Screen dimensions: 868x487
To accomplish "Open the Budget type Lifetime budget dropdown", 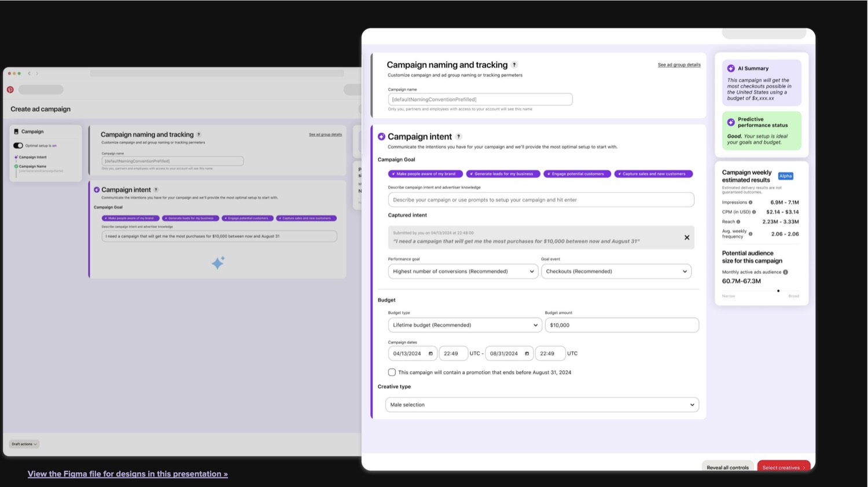I will (x=465, y=325).
